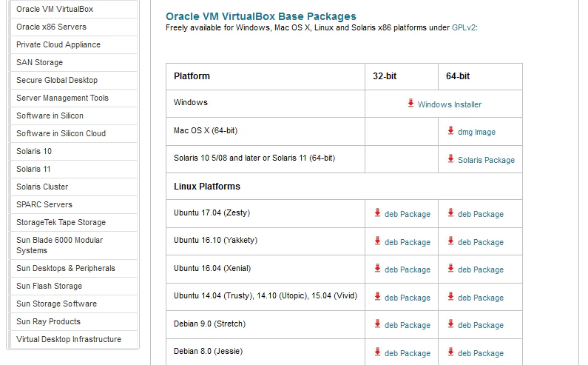Get 32-bit deb Package for Ubuntu 14.04 Trusty
588x365 pixels.
(408, 298)
